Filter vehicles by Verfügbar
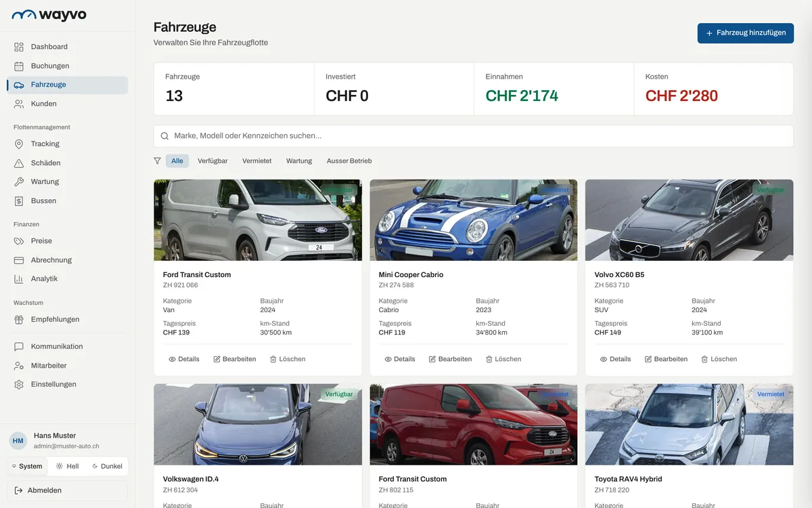Viewport: 812px width, 508px height. (212, 161)
